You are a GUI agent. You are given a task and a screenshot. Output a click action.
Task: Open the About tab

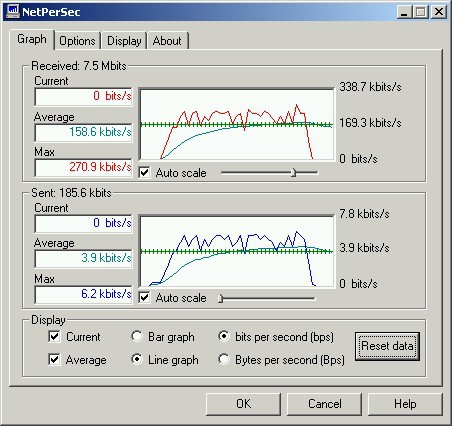coord(167,41)
